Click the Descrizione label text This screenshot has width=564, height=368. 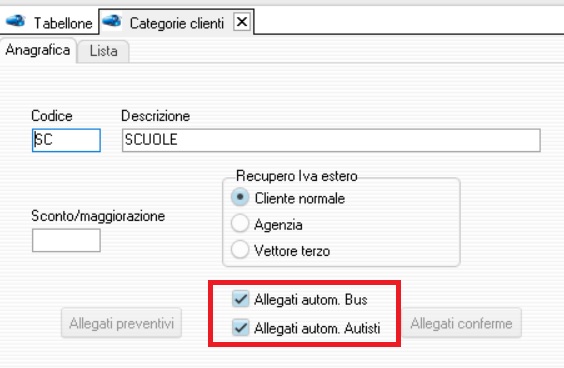155,116
